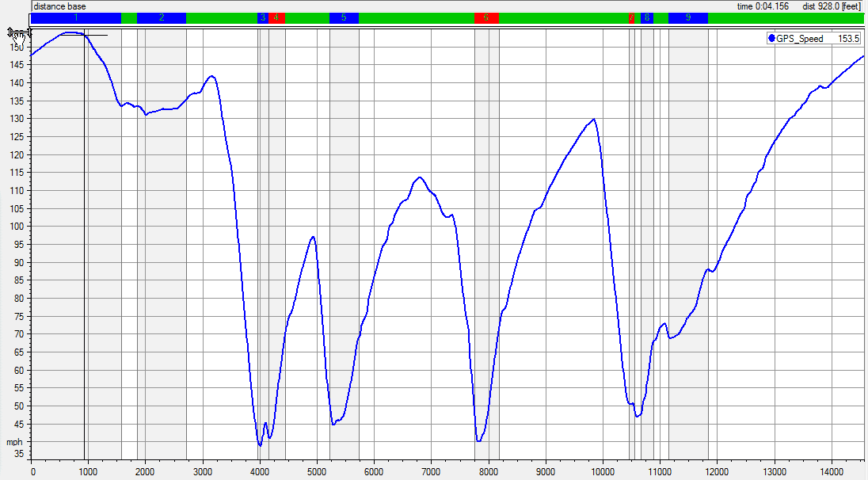This screenshot has width=868, height=480.
Task: Click the 14000 tick label on the distance axis
Action: pos(832,472)
